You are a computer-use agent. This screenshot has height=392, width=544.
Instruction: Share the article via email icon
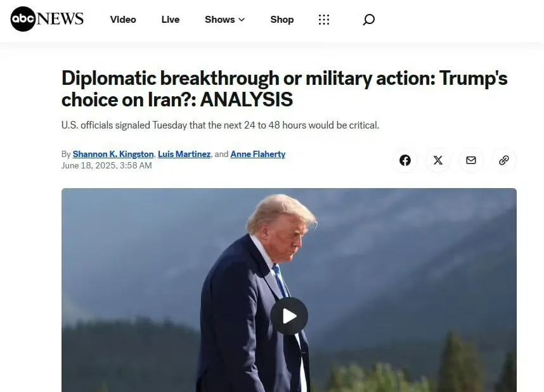click(x=471, y=160)
